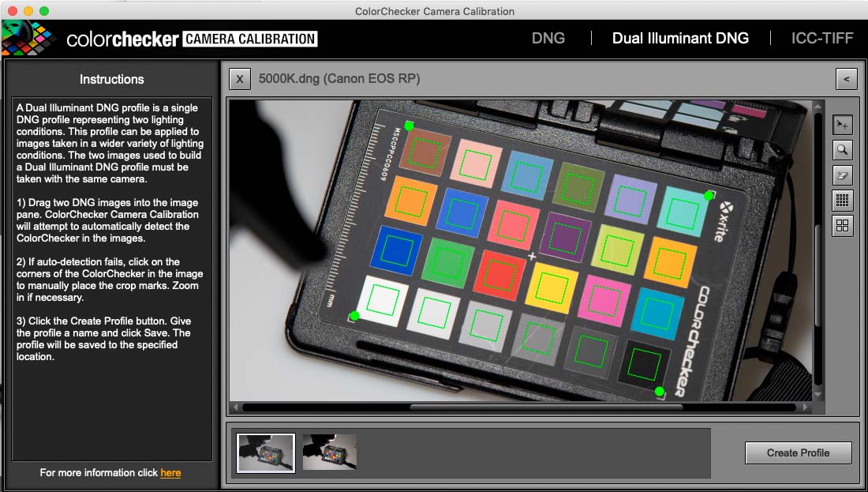
Task: Click the scroll right arrow under the image
Action: [x=806, y=407]
